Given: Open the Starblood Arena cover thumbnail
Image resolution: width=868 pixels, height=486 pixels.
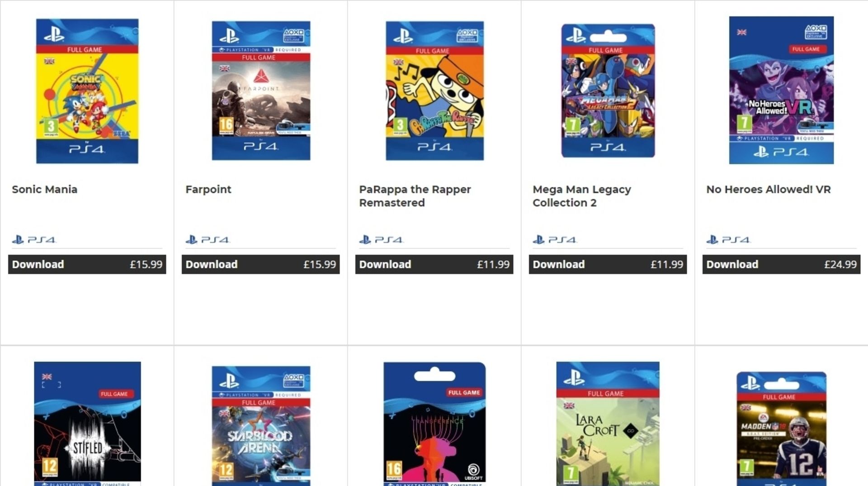Looking at the screenshot, I should tap(261, 425).
